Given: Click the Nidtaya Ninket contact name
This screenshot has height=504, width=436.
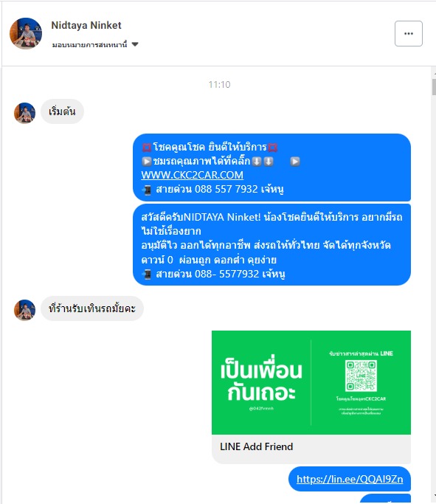Looking at the screenshot, I should click(x=86, y=25).
